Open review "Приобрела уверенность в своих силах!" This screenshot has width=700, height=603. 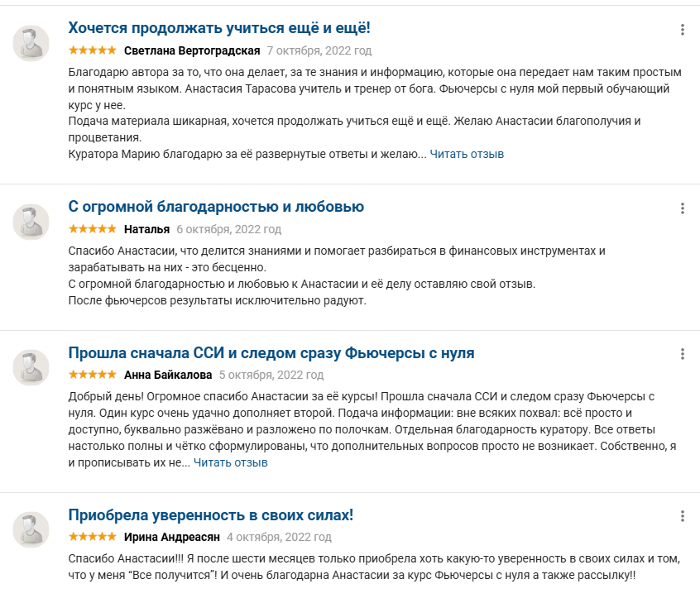[x=210, y=515]
